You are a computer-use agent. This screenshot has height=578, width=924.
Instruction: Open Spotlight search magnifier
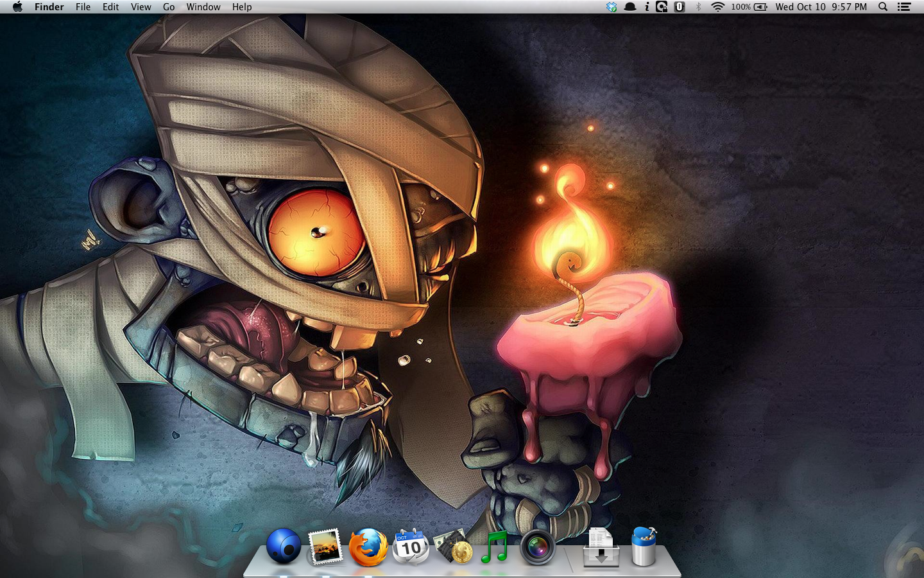(883, 6)
